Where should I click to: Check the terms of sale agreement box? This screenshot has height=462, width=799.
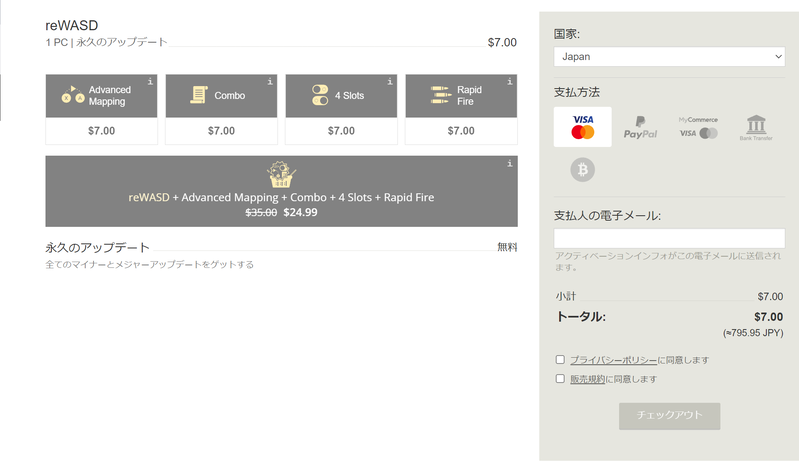click(x=560, y=378)
